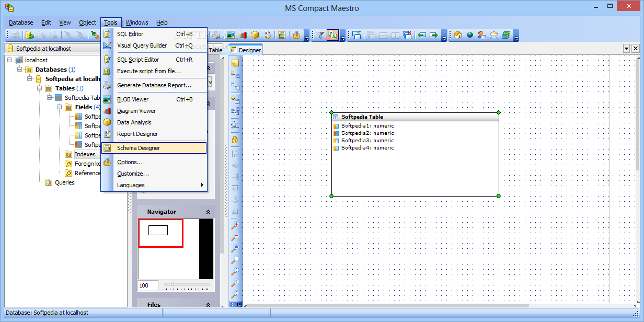Image resolution: width=644 pixels, height=322 pixels.
Task: Expand Languages submenu
Action: 154,185
